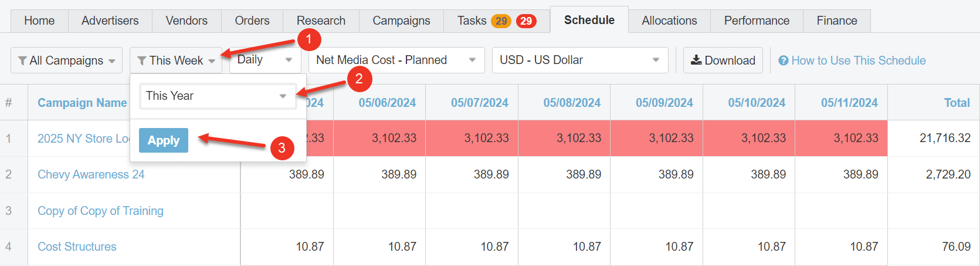980x266 pixels.
Task: Click the question mark help icon
Action: [783, 60]
